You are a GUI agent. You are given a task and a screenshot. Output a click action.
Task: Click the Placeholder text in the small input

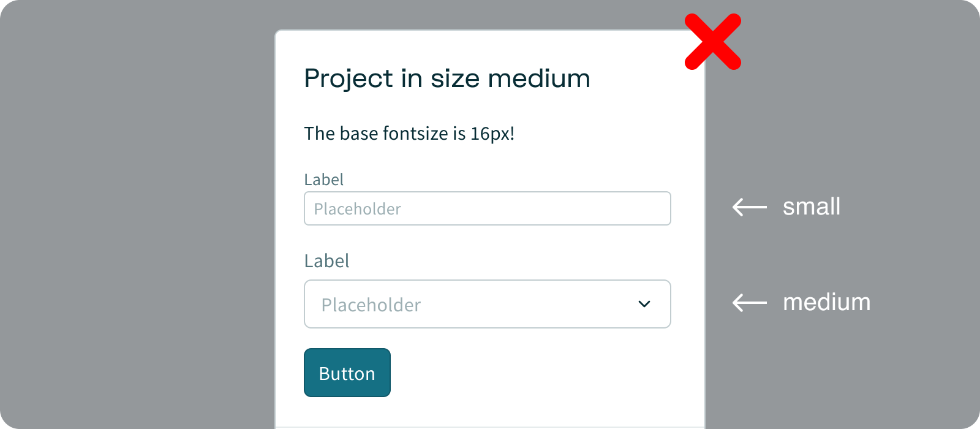(357, 208)
